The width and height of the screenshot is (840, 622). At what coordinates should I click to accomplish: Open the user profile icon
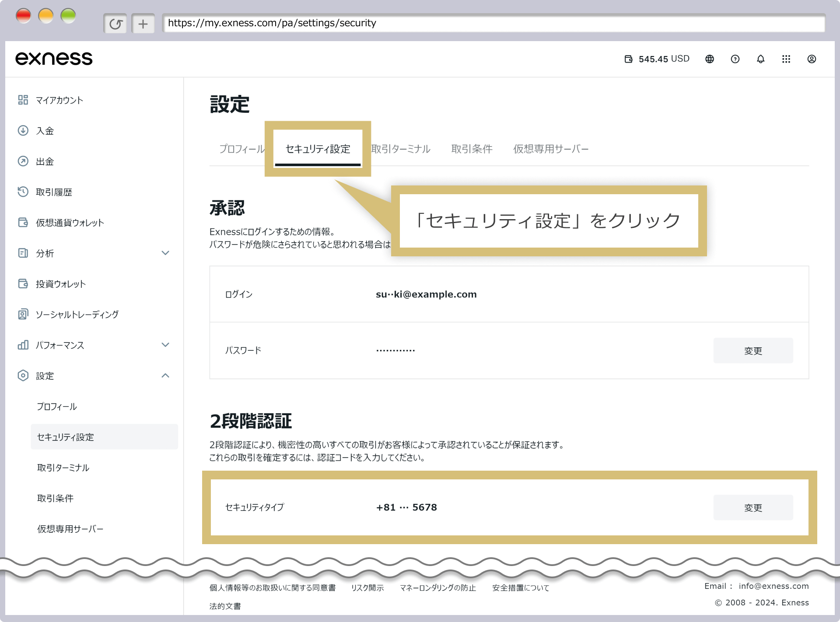(x=812, y=59)
